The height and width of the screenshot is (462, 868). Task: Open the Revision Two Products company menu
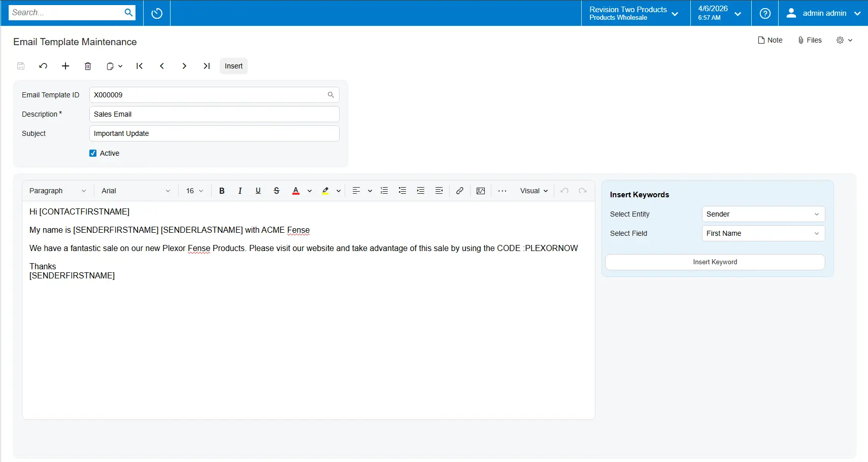(634, 13)
